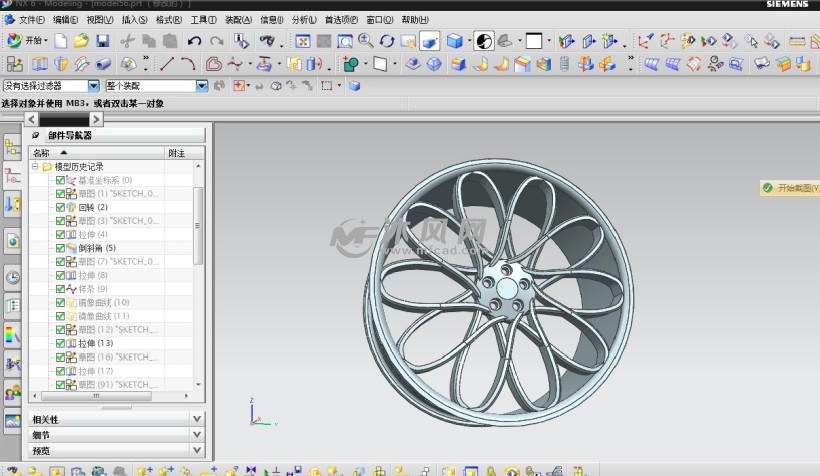Select the Arc drawing tool
The height and width of the screenshot is (476, 820).
pos(188,64)
